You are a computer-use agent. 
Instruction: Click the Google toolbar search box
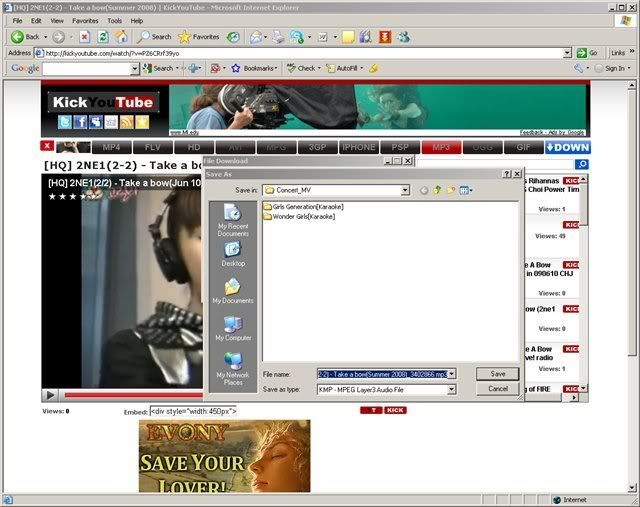point(86,69)
